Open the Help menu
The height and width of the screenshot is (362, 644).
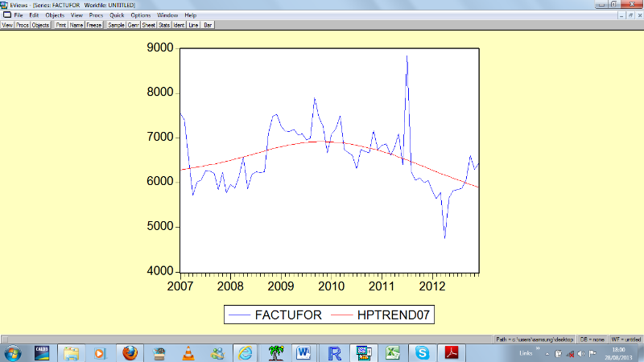coord(190,15)
